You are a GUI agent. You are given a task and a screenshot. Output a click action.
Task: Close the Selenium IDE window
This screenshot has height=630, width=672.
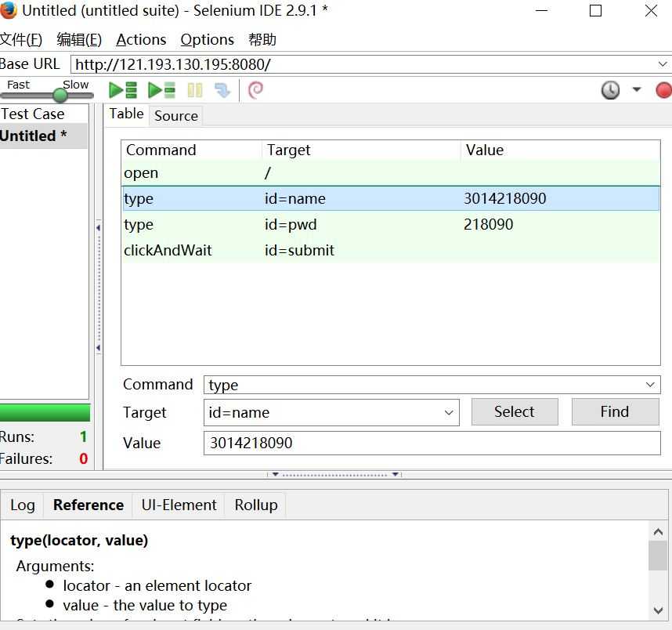651,10
